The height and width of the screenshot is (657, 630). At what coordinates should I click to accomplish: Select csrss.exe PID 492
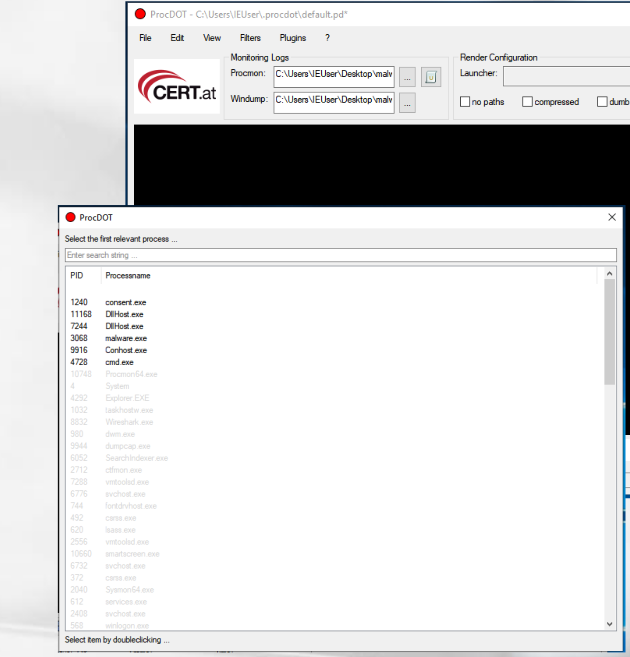(x=335, y=518)
